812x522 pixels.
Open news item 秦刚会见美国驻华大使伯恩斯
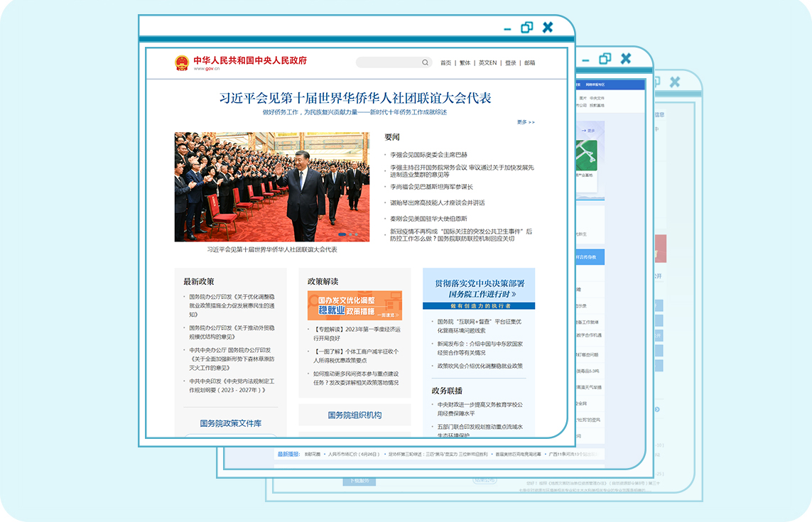pyautogui.click(x=429, y=219)
